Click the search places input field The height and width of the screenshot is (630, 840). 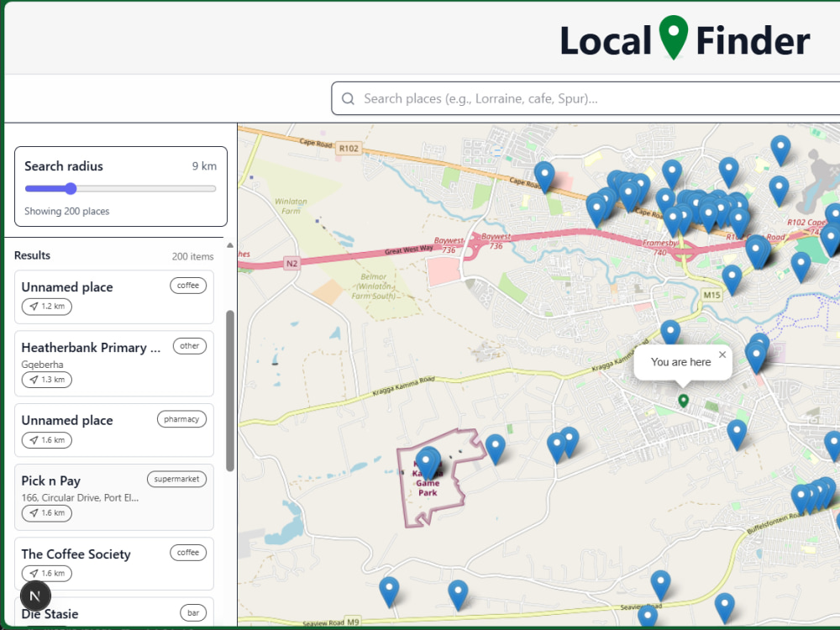585,98
